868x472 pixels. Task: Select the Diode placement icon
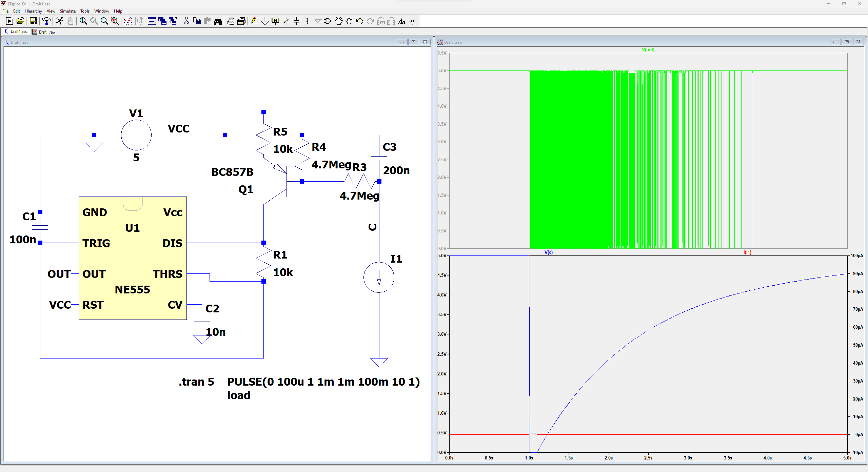click(x=318, y=21)
